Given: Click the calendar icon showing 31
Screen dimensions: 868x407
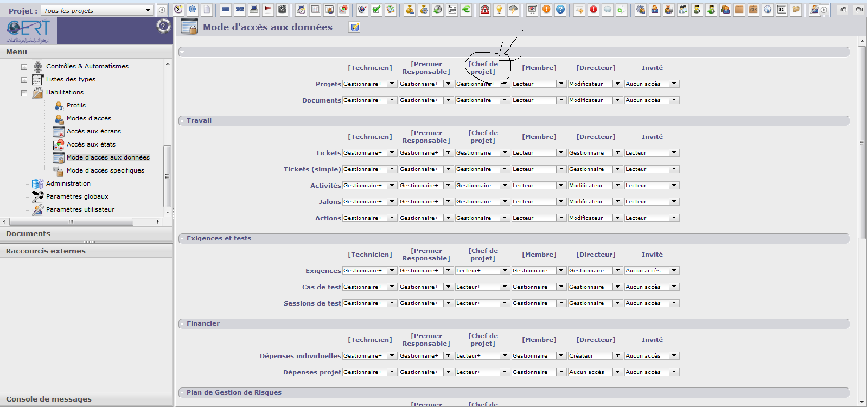Looking at the screenshot, I should click(782, 10).
